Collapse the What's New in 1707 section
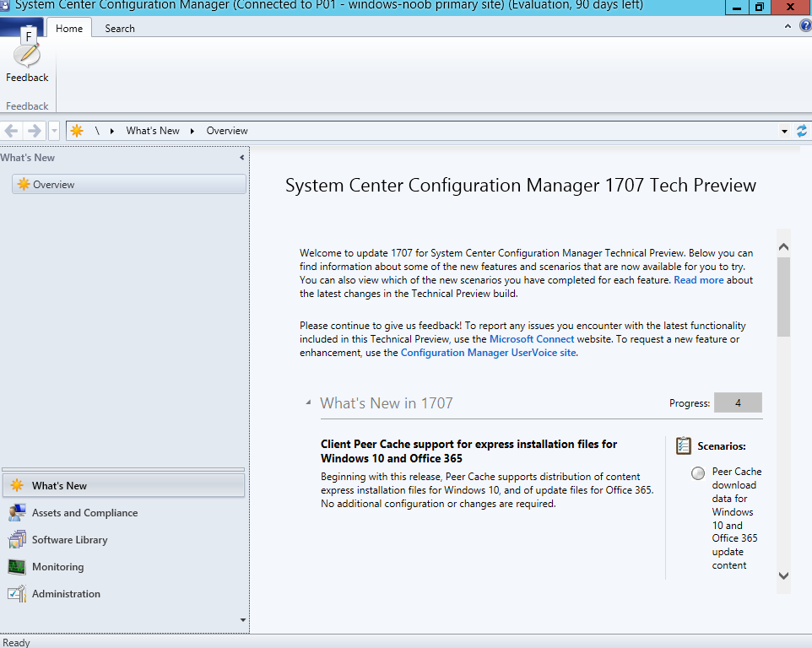The image size is (812, 648). (309, 402)
